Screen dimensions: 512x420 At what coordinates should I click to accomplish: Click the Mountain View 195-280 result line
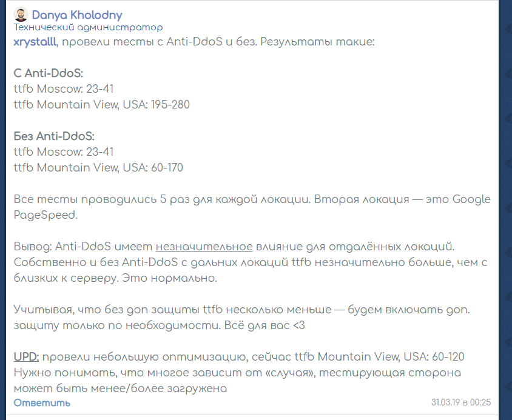101,105
